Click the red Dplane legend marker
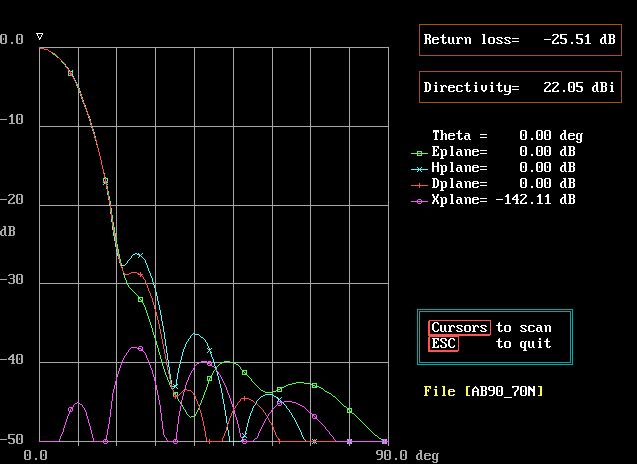Viewport: 637px width, 464px height. tap(419, 185)
